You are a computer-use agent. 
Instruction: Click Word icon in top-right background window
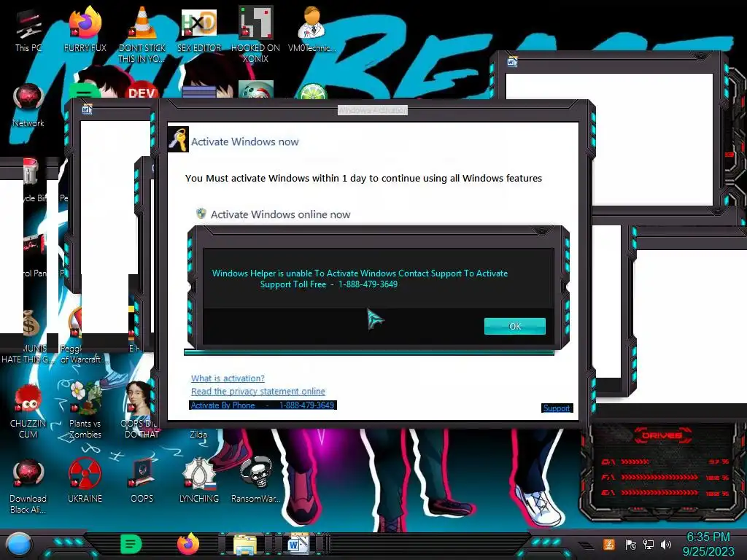pos(512,62)
